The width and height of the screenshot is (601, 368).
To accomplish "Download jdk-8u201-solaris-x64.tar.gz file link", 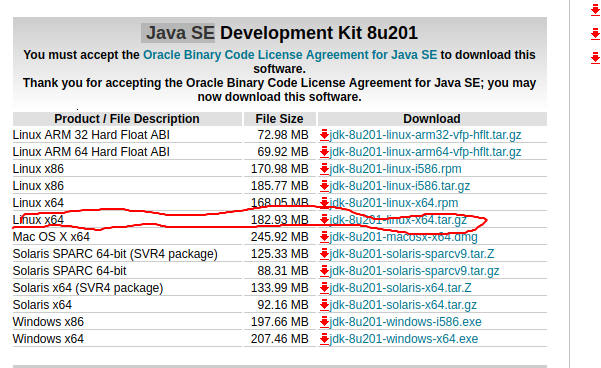I will [403, 305].
